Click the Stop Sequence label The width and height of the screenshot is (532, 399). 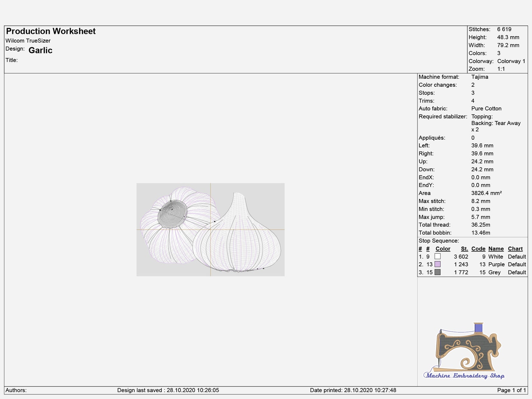click(x=439, y=241)
